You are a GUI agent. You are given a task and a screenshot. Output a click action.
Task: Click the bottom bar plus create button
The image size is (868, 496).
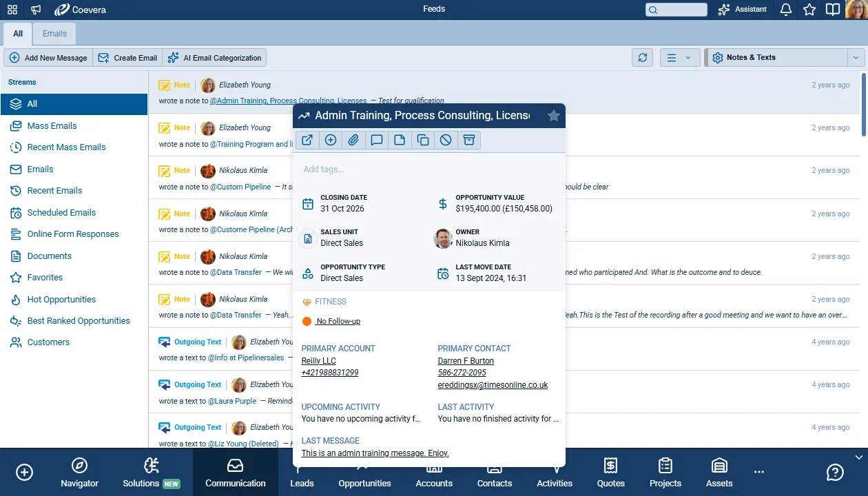coord(24,472)
